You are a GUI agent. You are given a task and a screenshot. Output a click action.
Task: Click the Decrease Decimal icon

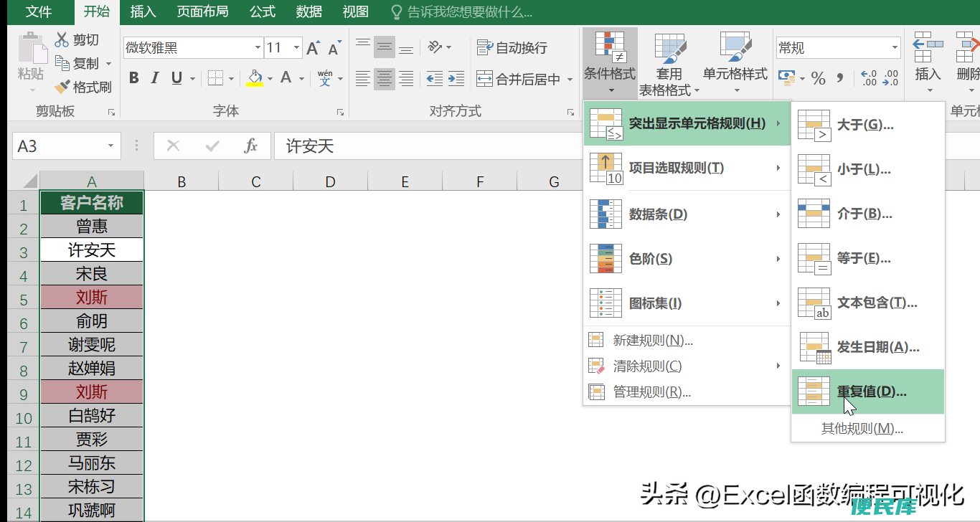coord(890,78)
